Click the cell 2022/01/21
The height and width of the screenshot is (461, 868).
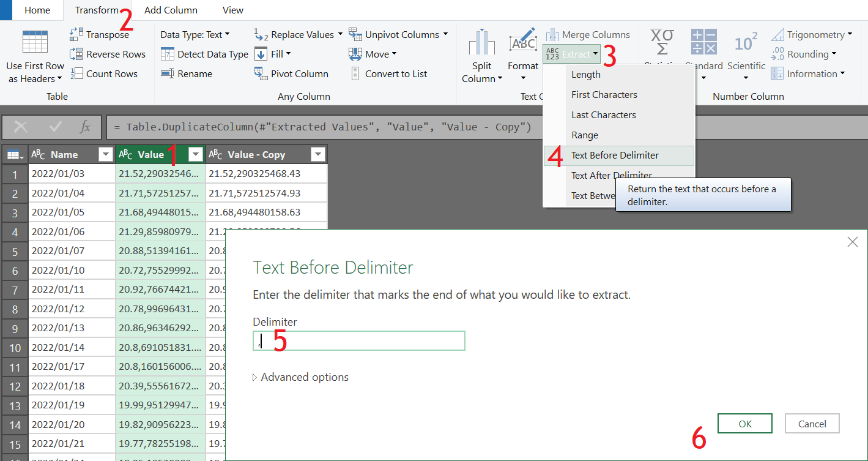(72, 444)
